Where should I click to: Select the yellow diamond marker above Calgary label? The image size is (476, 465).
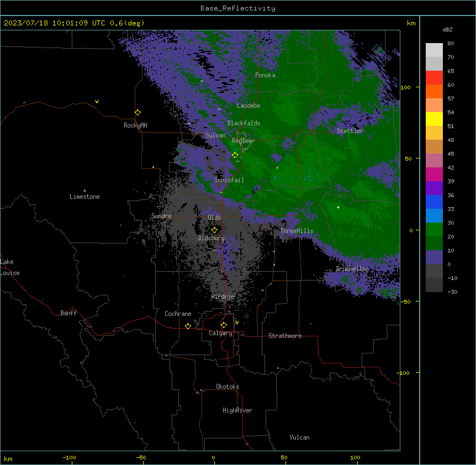224,325
